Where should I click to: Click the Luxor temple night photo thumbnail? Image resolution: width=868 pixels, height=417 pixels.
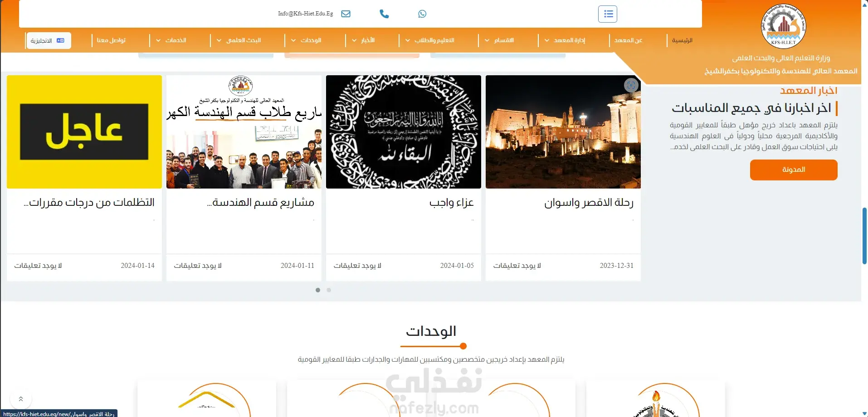coord(563,132)
